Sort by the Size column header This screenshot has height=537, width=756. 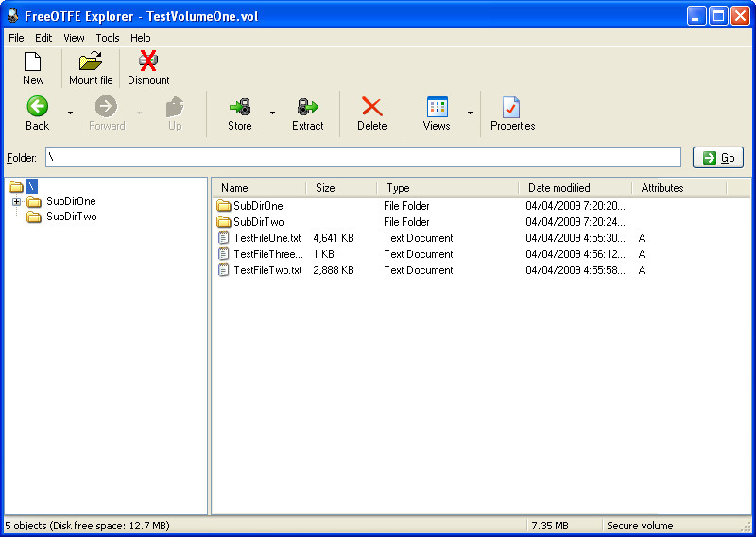tap(341, 188)
